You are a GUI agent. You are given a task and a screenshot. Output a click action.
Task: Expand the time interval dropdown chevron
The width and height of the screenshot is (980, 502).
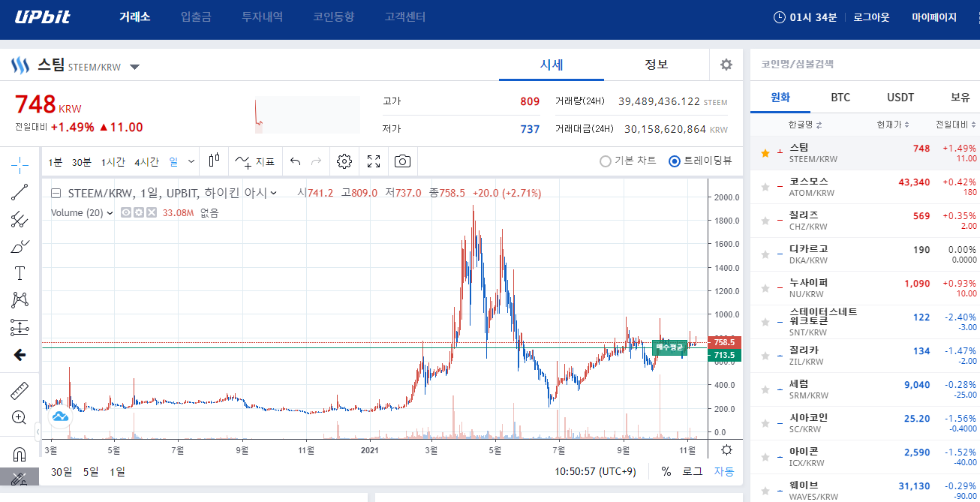(x=191, y=161)
